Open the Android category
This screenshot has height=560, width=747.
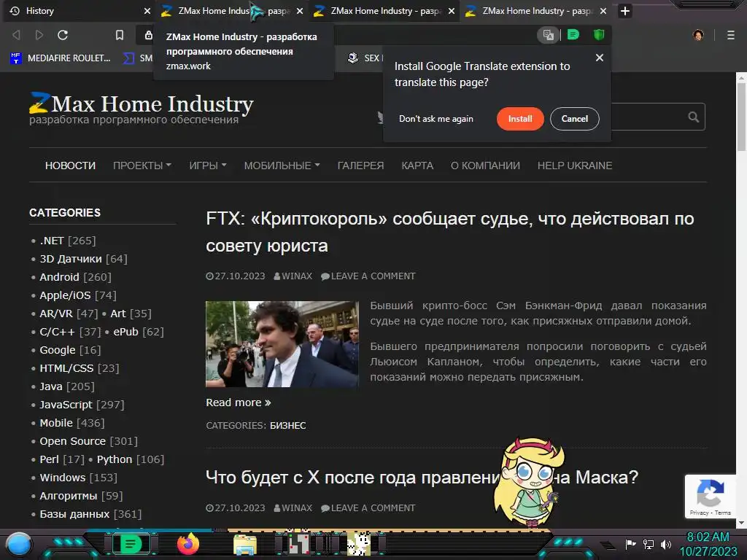pyautogui.click(x=59, y=276)
